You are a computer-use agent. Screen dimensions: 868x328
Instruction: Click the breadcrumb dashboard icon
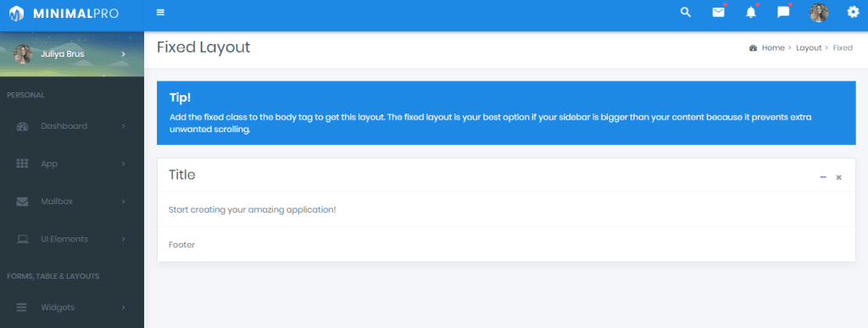pyautogui.click(x=753, y=48)
